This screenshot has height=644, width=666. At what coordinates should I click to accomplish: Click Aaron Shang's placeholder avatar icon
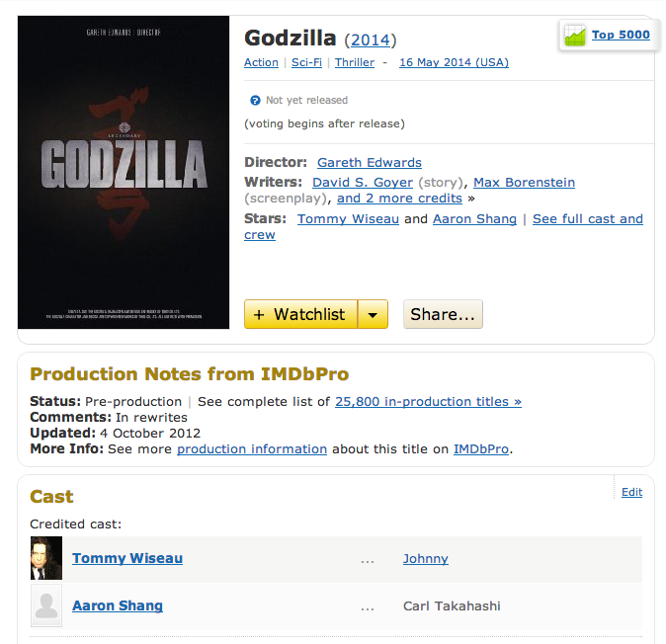tap(46, 605)
